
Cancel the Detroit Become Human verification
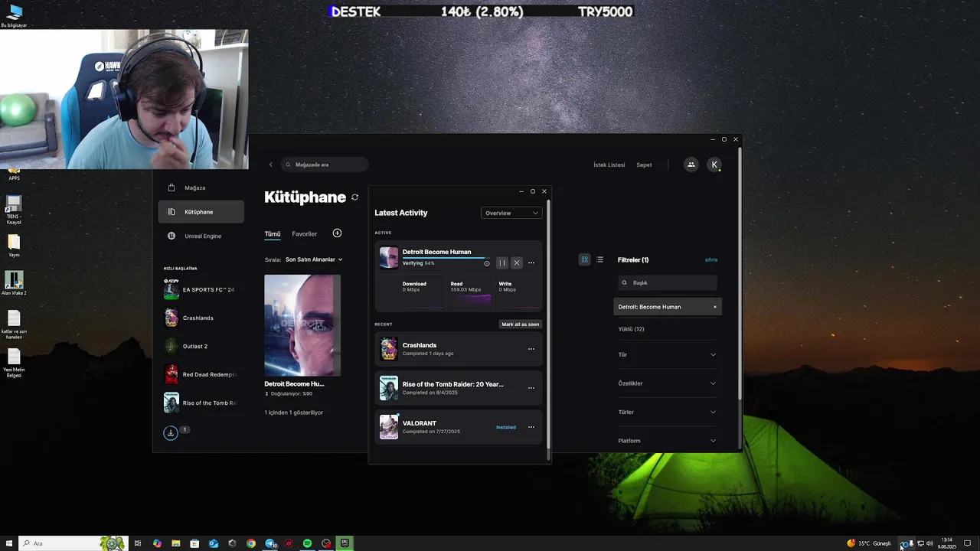click(517, 262)
